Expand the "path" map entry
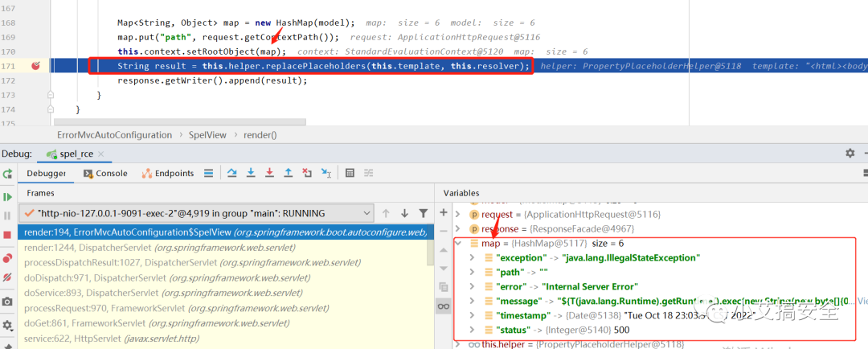This screenshot has height=349, width=868. [x=472, y=272]
